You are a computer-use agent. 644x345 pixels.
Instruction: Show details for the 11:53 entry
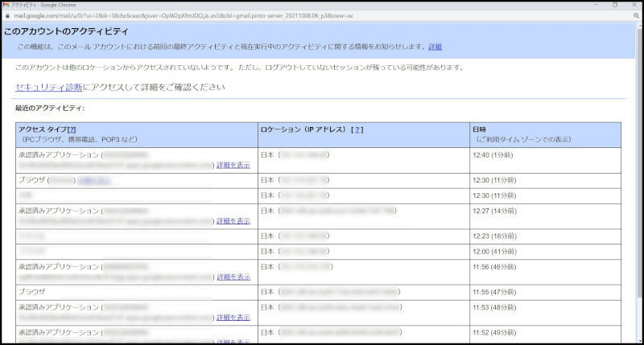click(x=233, y=318)
